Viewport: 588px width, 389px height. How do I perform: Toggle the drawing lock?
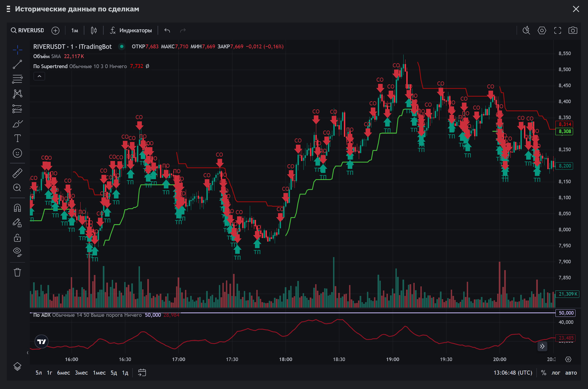coord(17,238)
